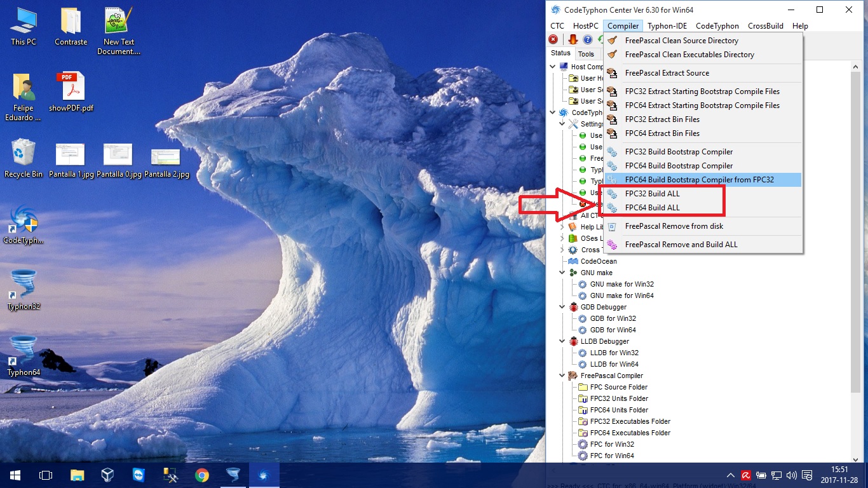Choose FPC32 Extract Bin Files
The width and height of the screenshot is (868, 488).
click(703, 119)
